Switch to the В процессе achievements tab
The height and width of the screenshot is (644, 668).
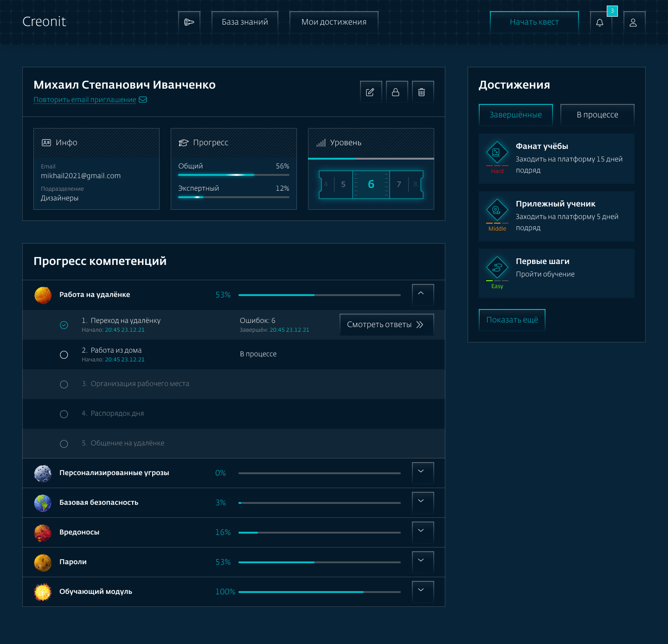(597, 115)
